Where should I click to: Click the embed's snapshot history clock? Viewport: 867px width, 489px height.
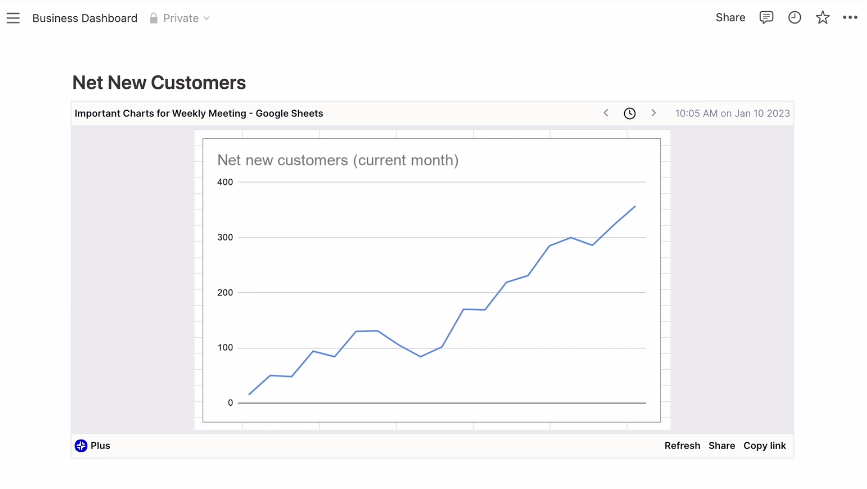630,113
